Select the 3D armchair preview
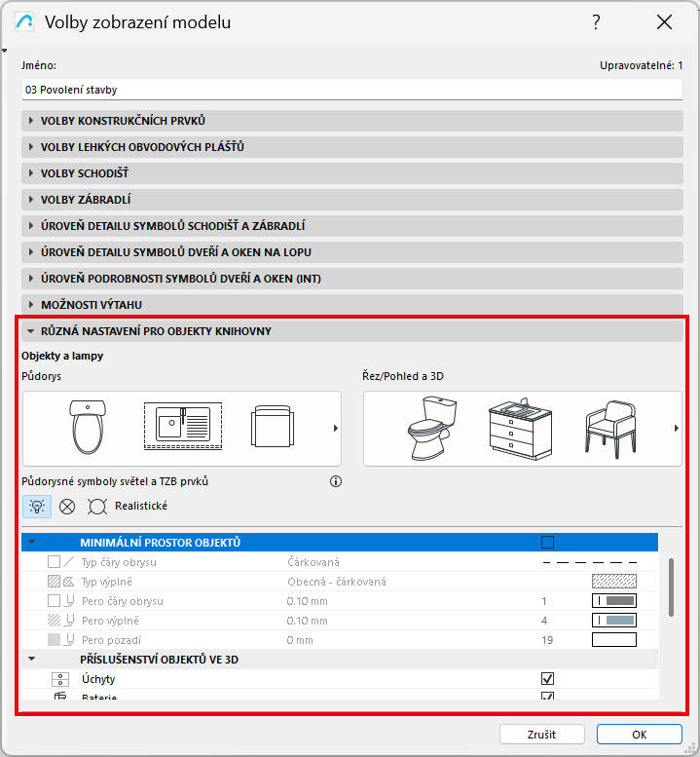The height and width of the screenshot is (757, 700). [610, 429]
